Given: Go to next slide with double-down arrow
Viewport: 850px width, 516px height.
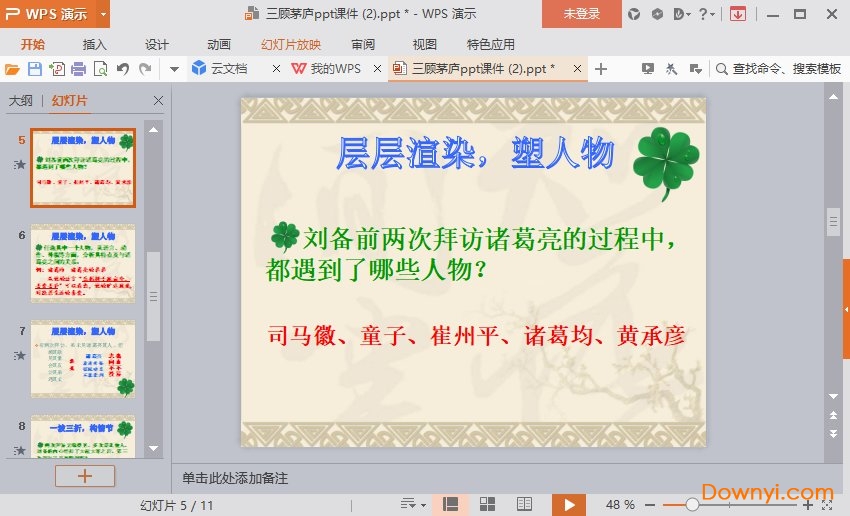Looking at the screenshot, I should (x=833, y=434).
